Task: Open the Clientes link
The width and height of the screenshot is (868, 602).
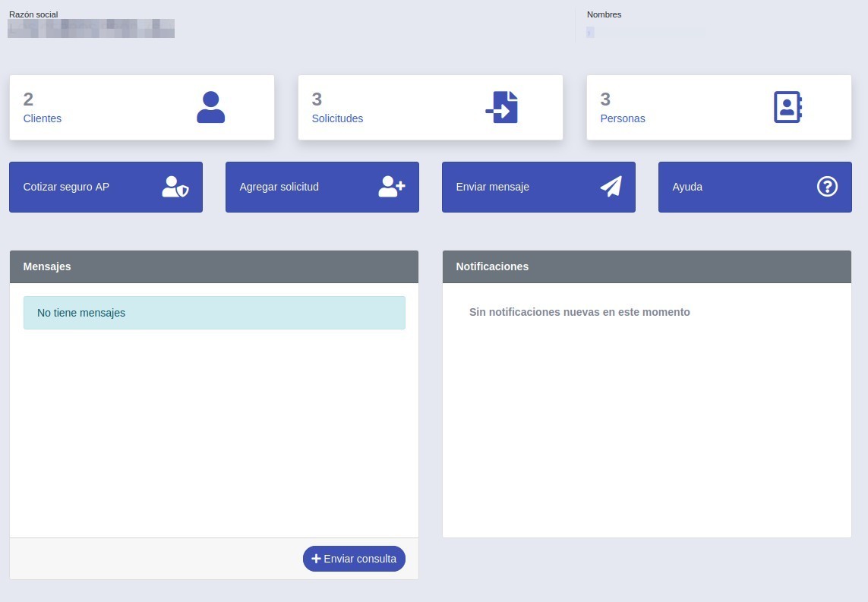Action: click(43, 118)
